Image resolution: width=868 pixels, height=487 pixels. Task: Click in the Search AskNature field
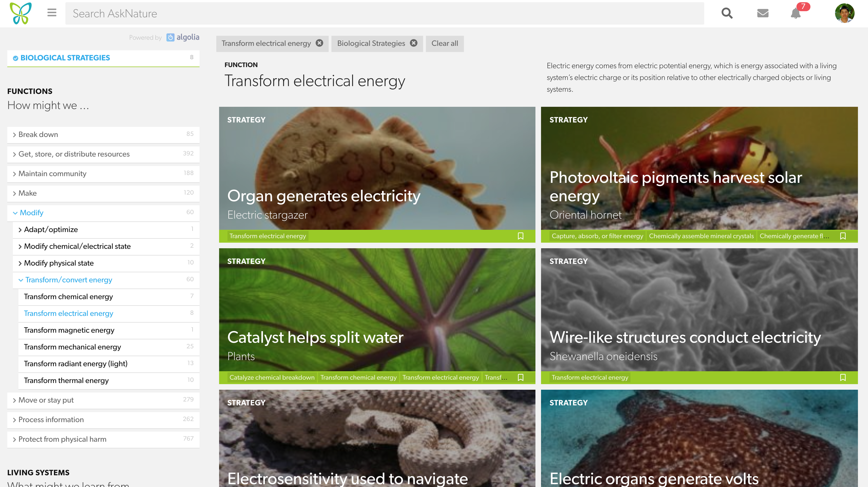[x=385, y=13]
